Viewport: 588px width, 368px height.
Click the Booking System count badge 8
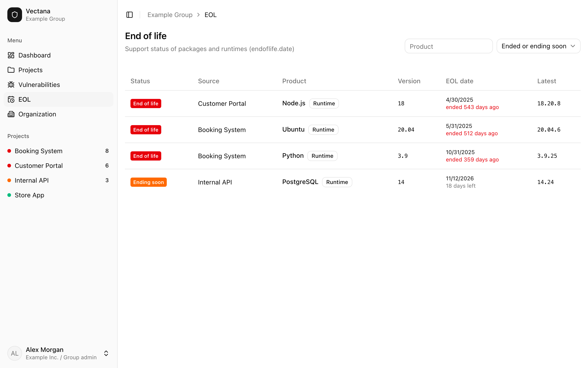(107, 151)
